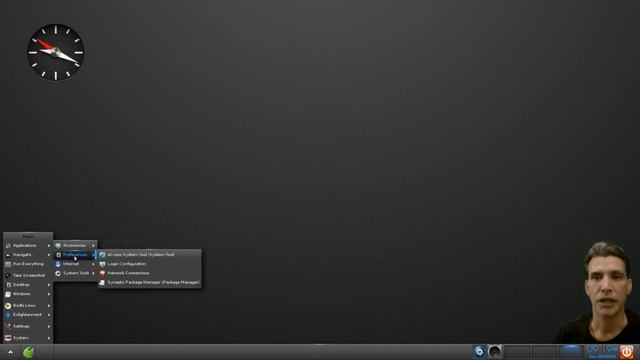640x360 pixels.
Task: Expand the Accessories submenu arrow
Action: point(93,246)
